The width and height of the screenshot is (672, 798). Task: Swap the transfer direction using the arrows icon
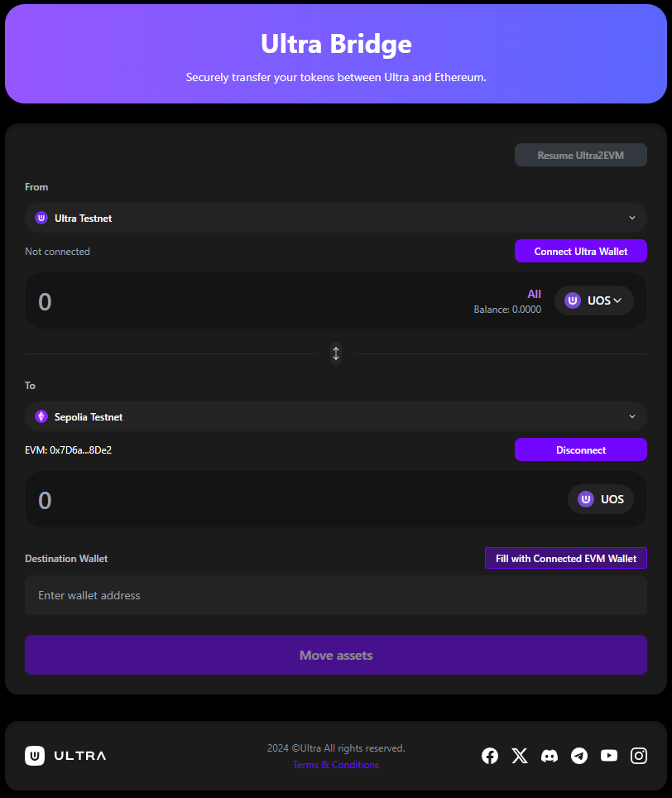[x=336, y=353]
